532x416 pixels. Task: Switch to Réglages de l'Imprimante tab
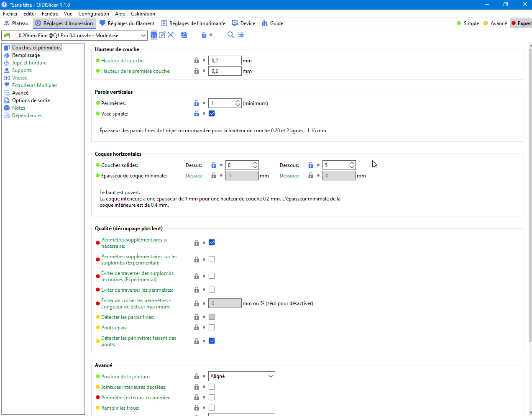193,23
